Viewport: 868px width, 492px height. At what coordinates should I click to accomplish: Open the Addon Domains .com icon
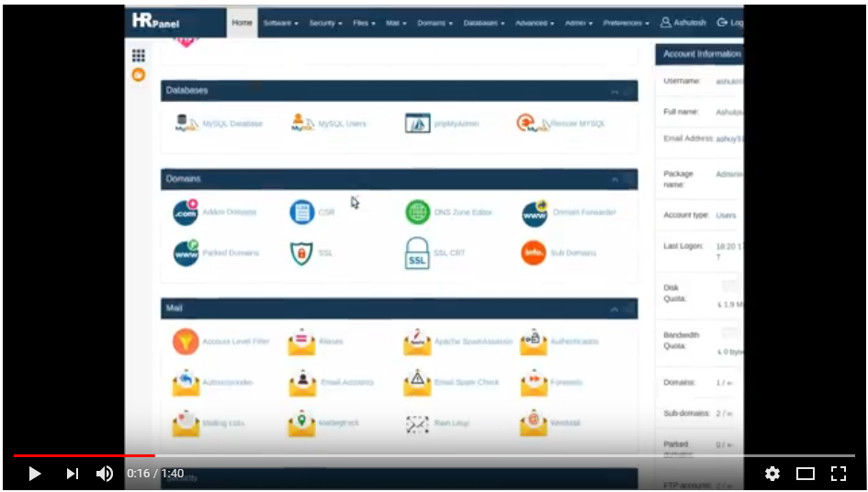click(186, 213)
